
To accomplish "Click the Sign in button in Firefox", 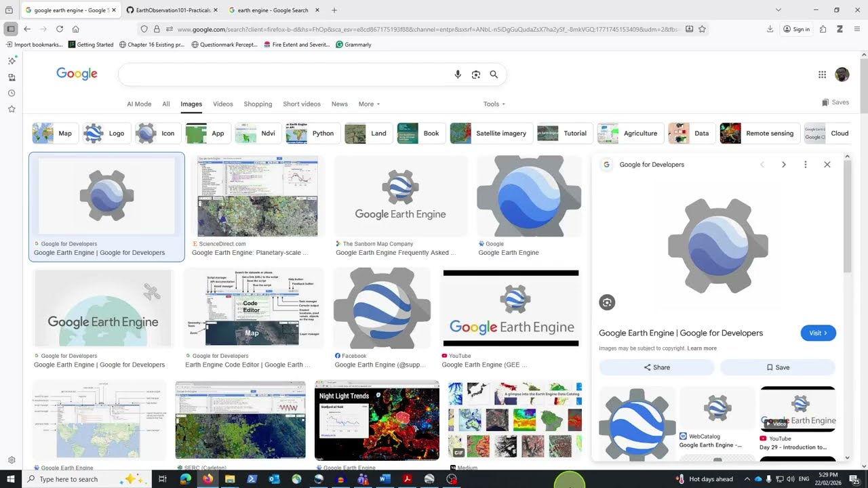I will 797,29.
